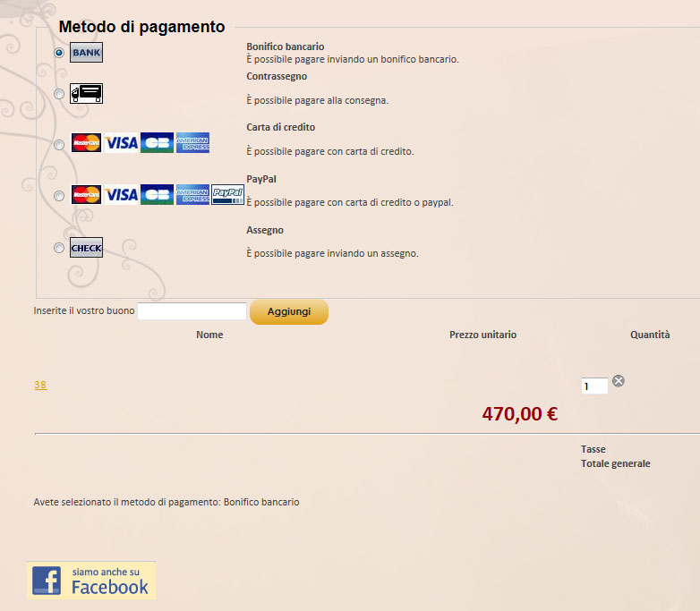The width and height of the screenshot is (700, 611).
Task: Focus the coupon code input field
Action: (x=192, y=311)
